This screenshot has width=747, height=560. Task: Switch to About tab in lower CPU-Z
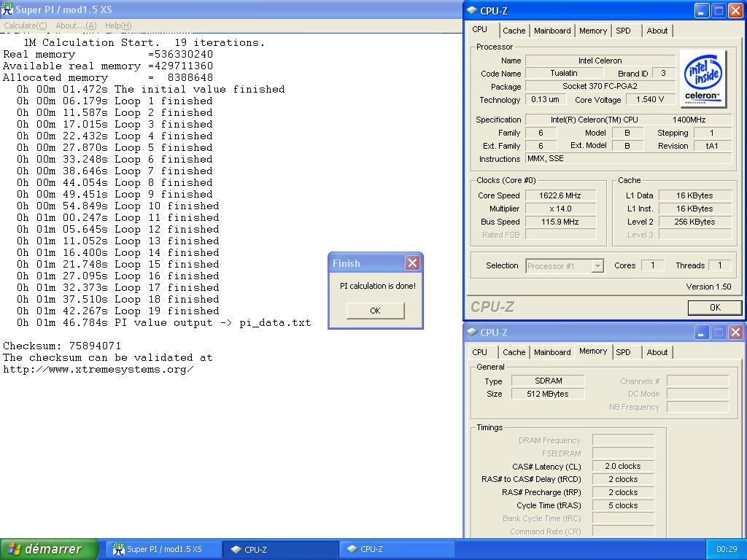click(657, 352)
